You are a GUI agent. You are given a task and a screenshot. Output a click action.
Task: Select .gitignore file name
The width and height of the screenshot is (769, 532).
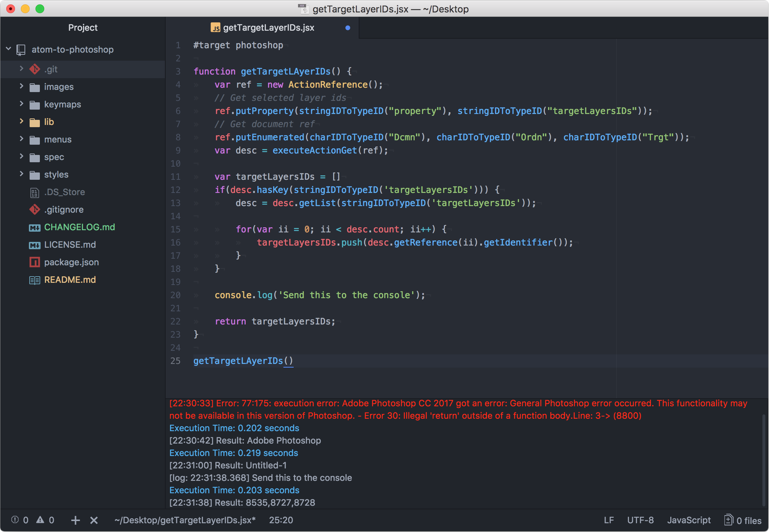(64, 210)
